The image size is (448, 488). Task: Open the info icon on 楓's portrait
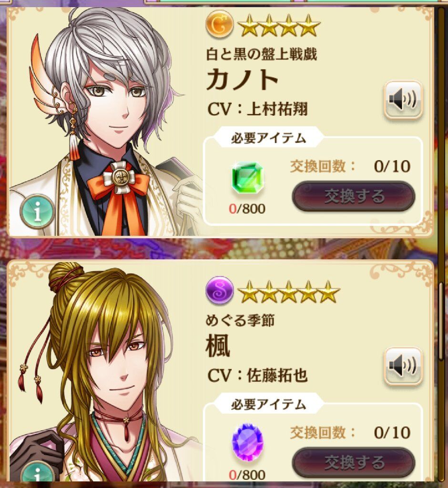[x=38, y=474]
